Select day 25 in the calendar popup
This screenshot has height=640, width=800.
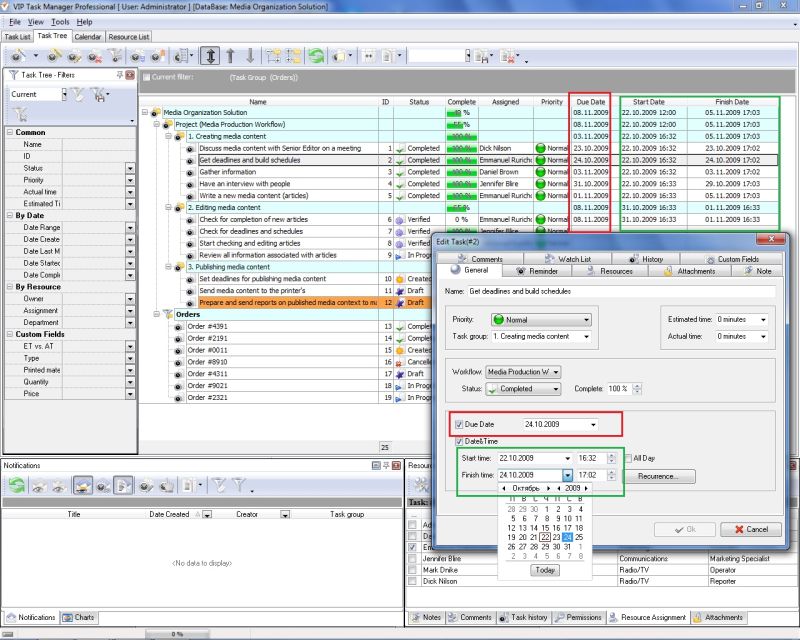pyautogui.click(x=579, y=537)
